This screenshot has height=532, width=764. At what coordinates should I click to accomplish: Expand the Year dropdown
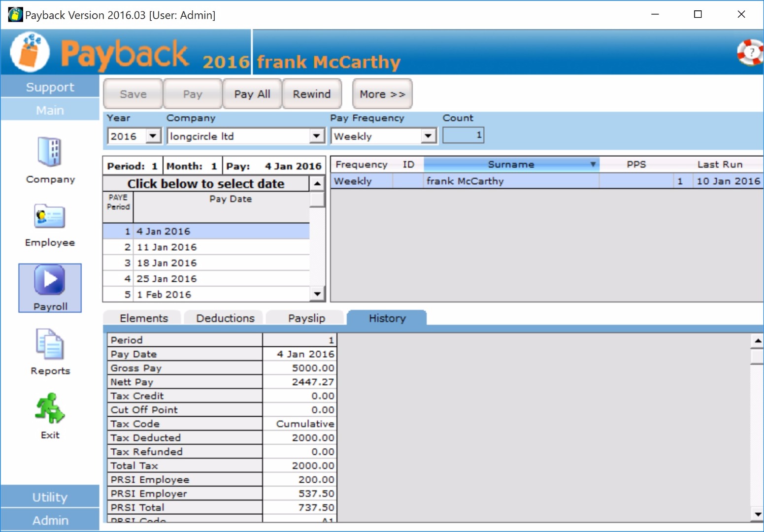[x=153, y=136]
